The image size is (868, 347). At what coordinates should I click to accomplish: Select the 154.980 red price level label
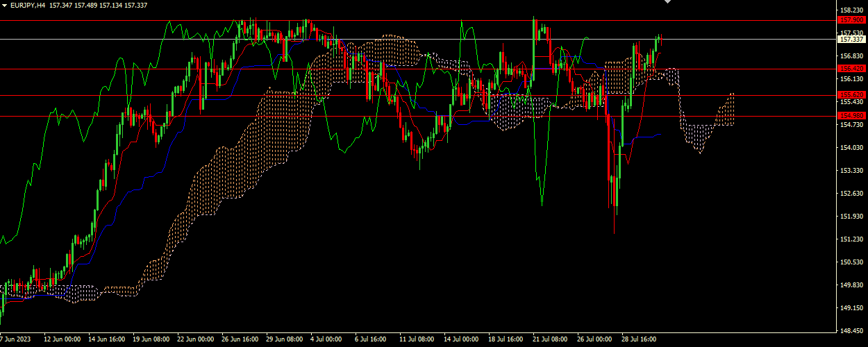(x=851, y=116)
